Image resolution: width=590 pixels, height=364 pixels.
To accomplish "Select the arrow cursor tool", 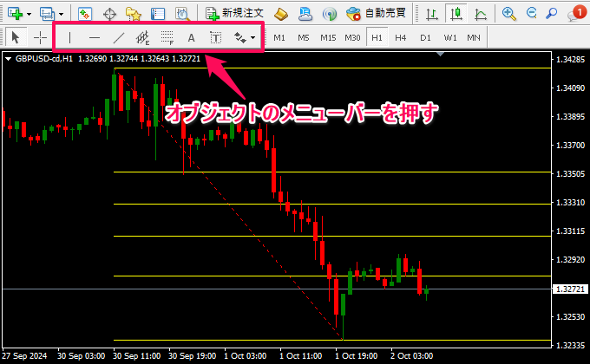I will [16, 37].
